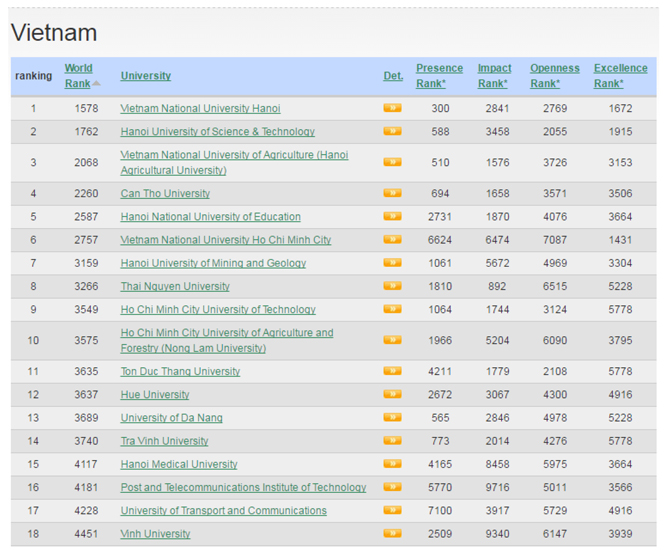Open University of Da Nang link
Viewport: 669px width, 550px height.
pyautogui.click(x=172, y=418)
